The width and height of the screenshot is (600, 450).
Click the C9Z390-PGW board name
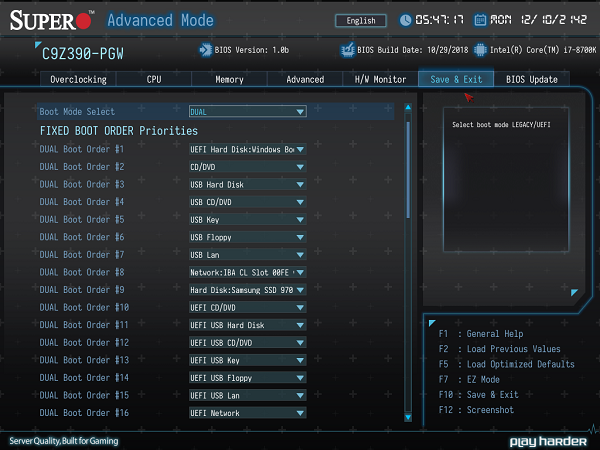click(83, 54)
